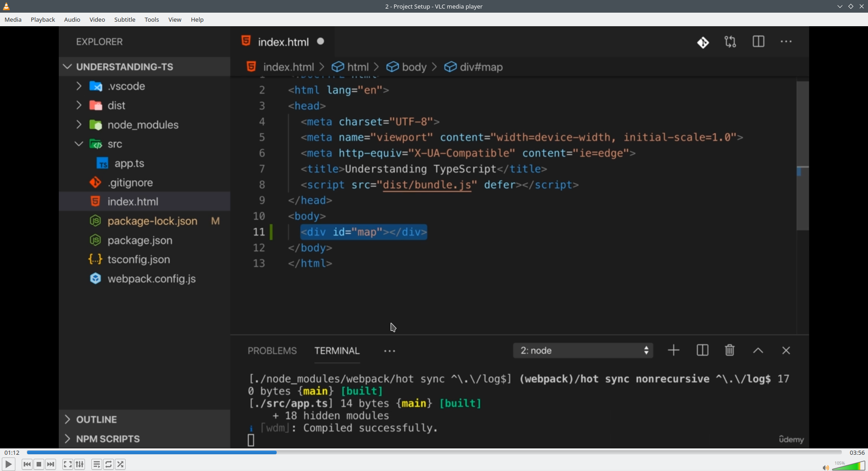This screenshot has height=471, width=868.
Task: Open the View menu
Action: [x=175, y=19]
